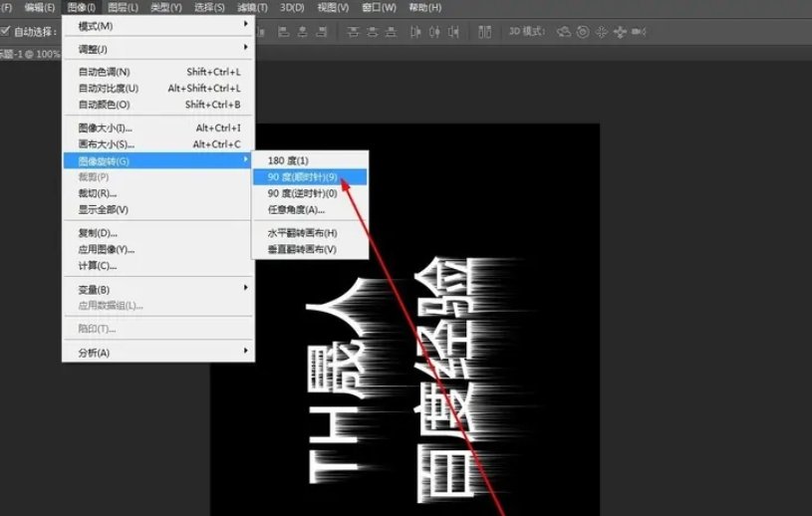Open the 编辑(E) menu
Screen dimensions: 812x516
coord(40,8)
